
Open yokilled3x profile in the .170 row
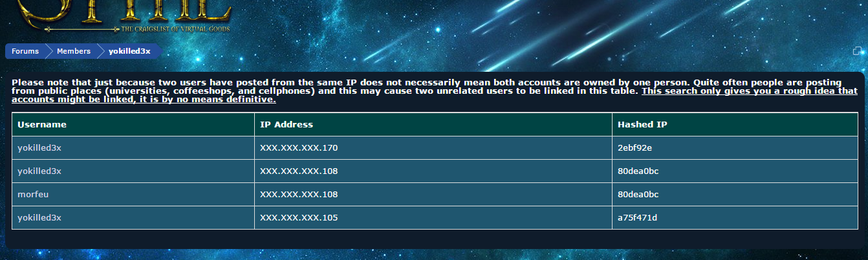click(39, 147)
